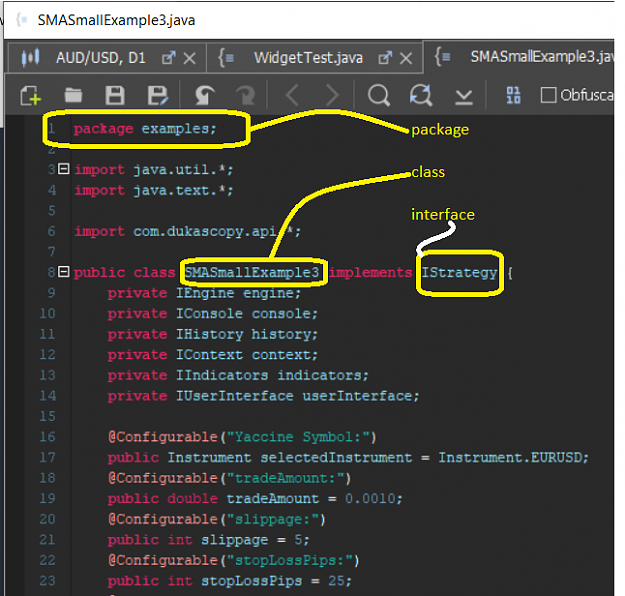Click the SMASmallExample3.java window title
The image size is (625, 596).
[116, 20]
